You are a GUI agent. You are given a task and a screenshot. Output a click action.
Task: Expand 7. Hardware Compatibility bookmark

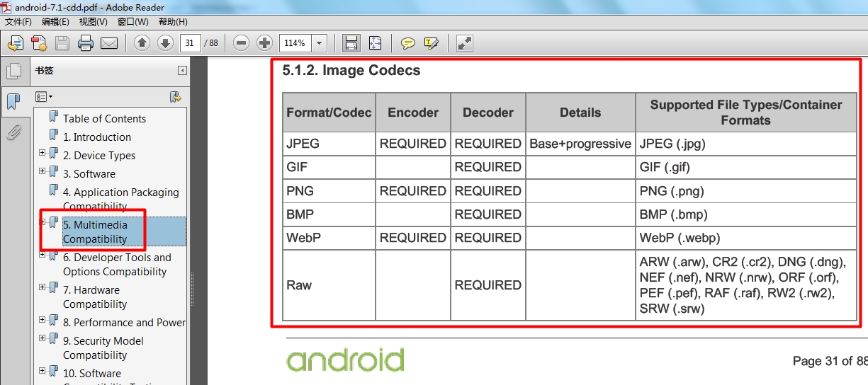click(43, 287)
